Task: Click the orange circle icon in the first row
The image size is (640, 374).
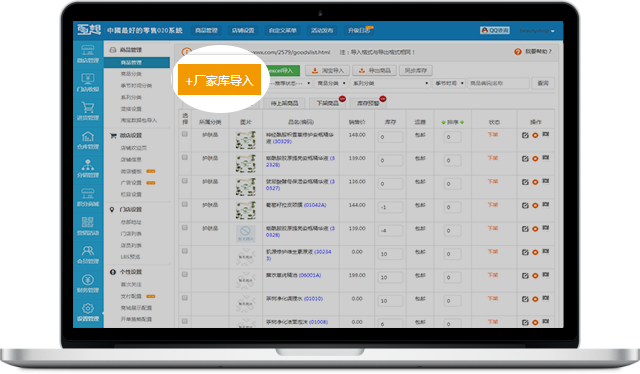Action: [535, 135]
